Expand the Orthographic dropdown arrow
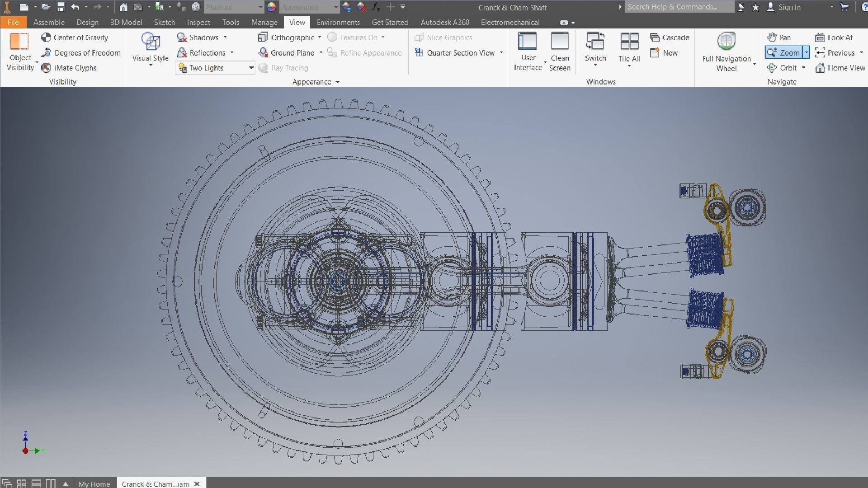 (320, 38)
